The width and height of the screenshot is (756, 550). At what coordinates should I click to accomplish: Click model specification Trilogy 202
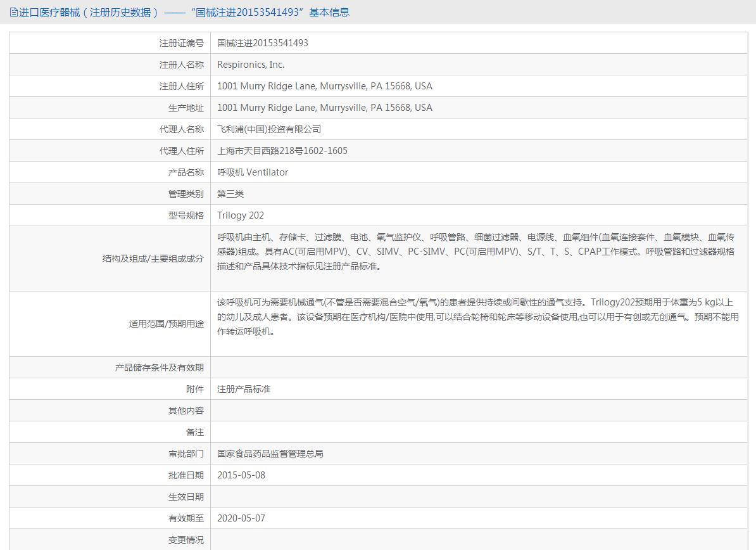point(240,215)
